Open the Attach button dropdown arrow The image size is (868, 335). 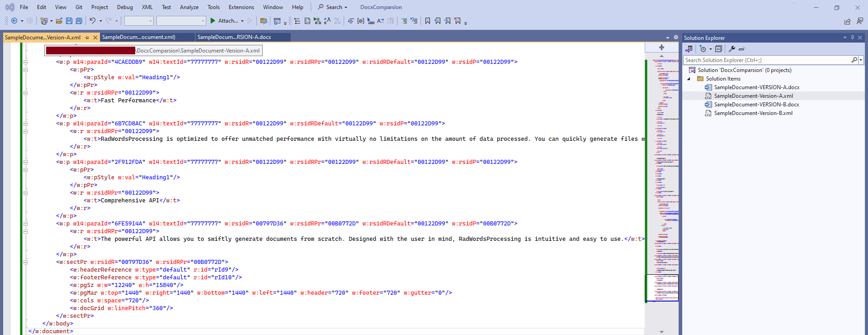(x=242, y=21)
